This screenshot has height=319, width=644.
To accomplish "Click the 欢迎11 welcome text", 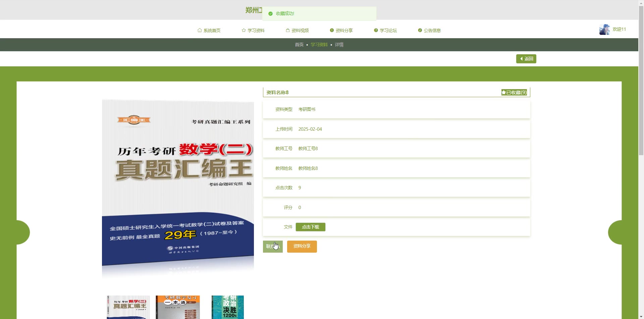I will point(619,29).
